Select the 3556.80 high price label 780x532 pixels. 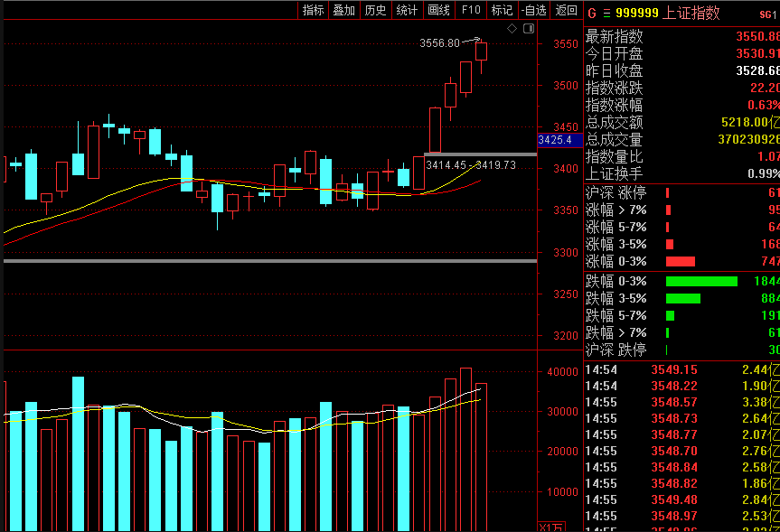tap(440, 43)
